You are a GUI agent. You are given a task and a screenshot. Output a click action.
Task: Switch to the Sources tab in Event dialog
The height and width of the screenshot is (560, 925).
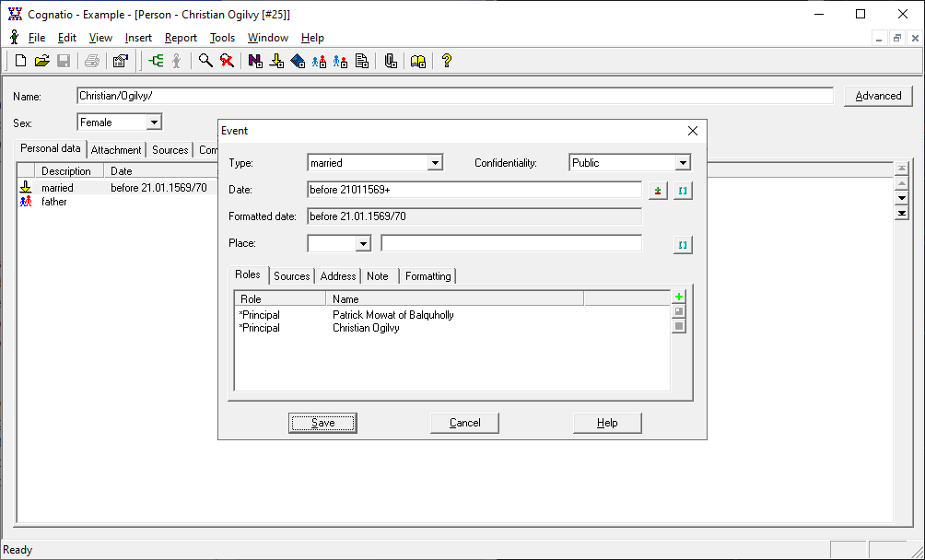291,276
